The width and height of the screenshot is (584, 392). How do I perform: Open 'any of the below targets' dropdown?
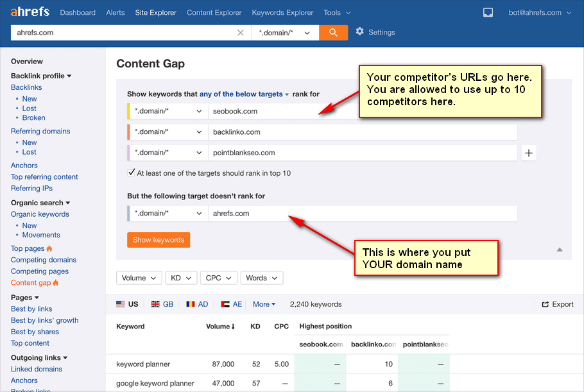[244, 94]
